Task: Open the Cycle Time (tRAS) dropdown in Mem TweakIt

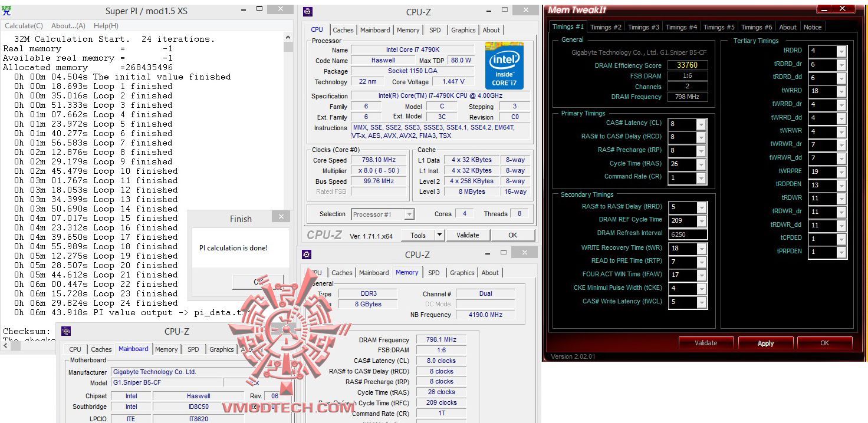Action: pos(701,166)
